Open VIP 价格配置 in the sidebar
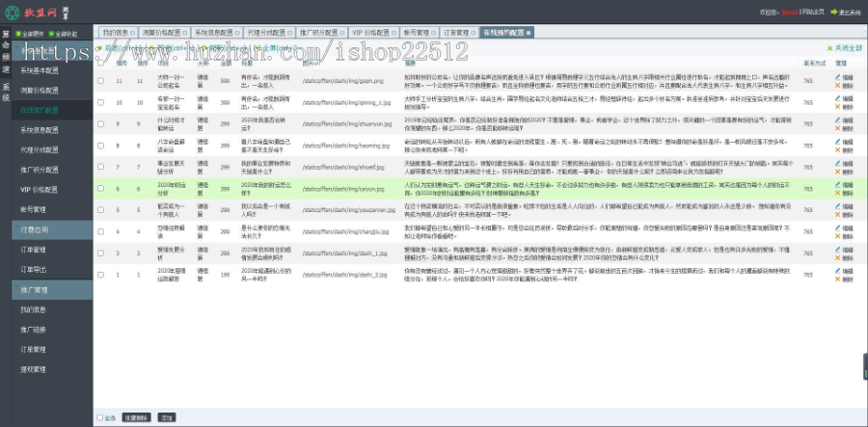The image size is (868, 427). coord(39,190)
